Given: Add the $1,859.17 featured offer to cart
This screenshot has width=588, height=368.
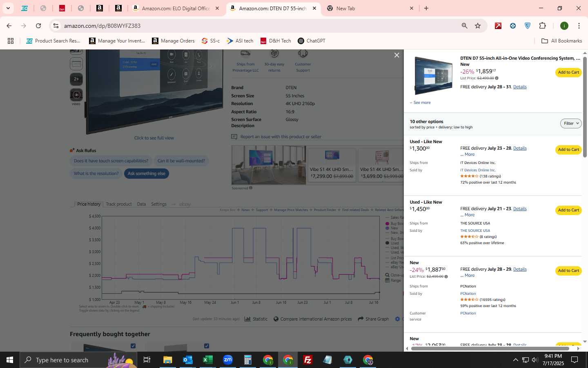Looking at the screenshot, I should click(568, 72).
